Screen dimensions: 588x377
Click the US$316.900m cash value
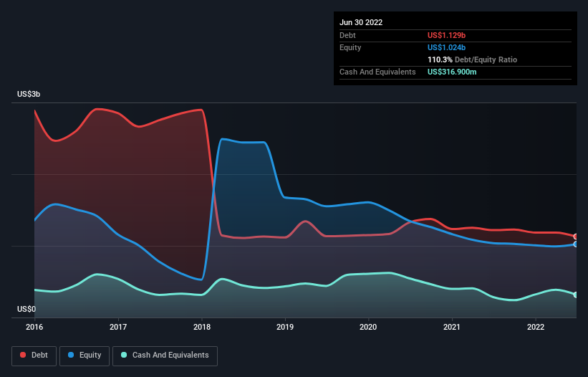point(452,72)
